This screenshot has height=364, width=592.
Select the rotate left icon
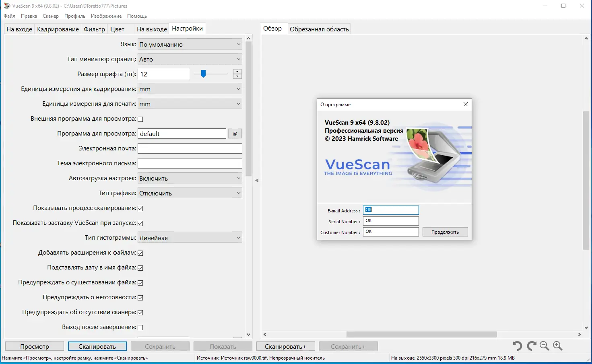pos(518,346)
